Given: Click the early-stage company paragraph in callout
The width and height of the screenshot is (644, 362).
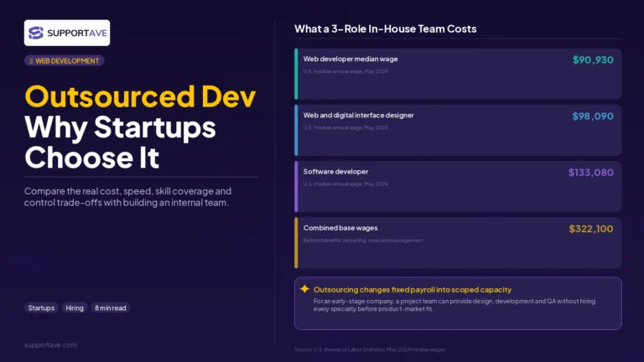Looking at the screenshot, I should (x=454, y=305).
